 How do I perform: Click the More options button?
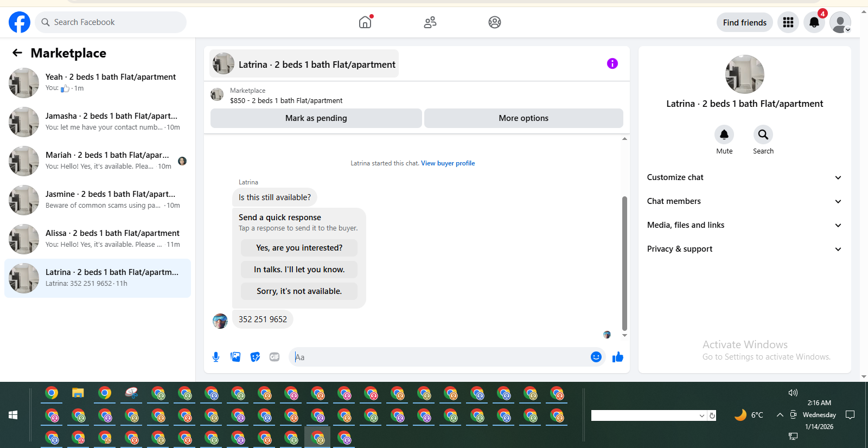(x=524, y=118)
